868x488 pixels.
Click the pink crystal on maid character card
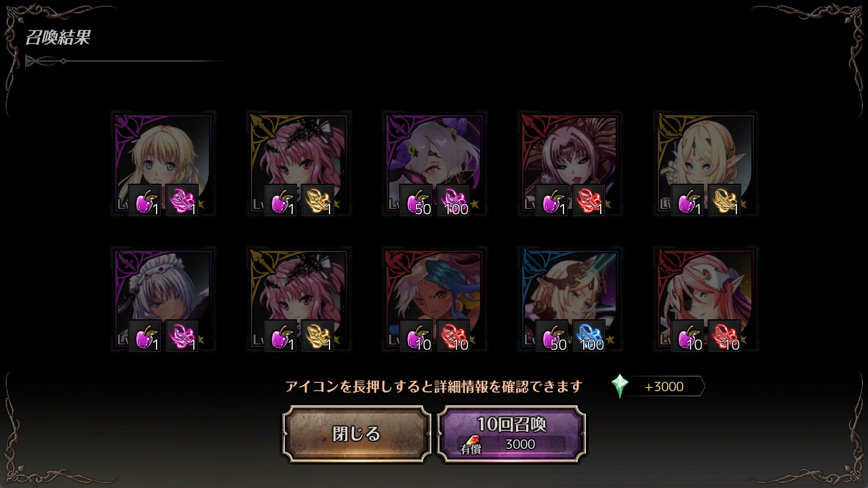(182, 335)
